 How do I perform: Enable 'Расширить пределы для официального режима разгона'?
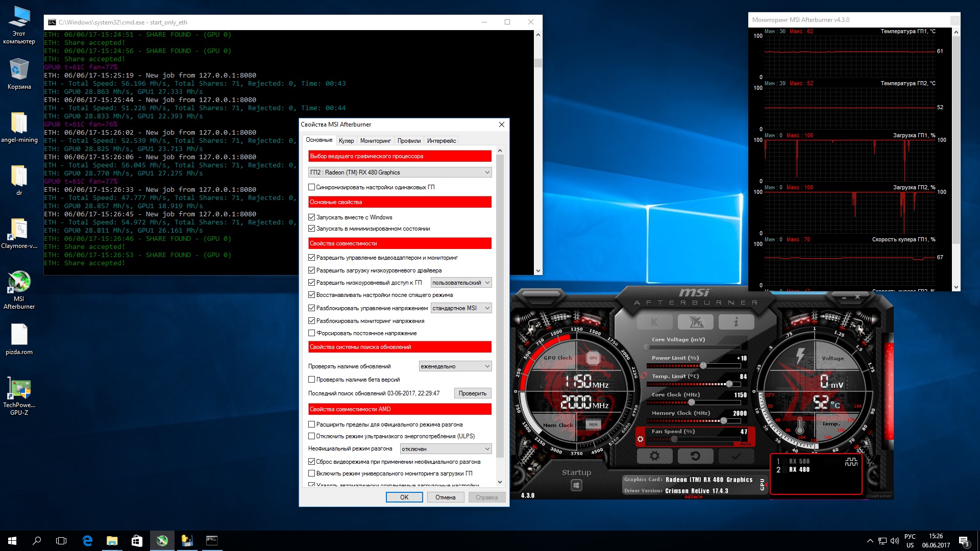311,424
